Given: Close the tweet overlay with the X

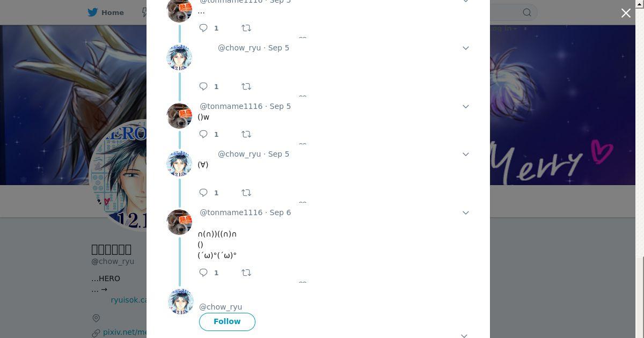Looking at the screenshot, I should 626,13.
